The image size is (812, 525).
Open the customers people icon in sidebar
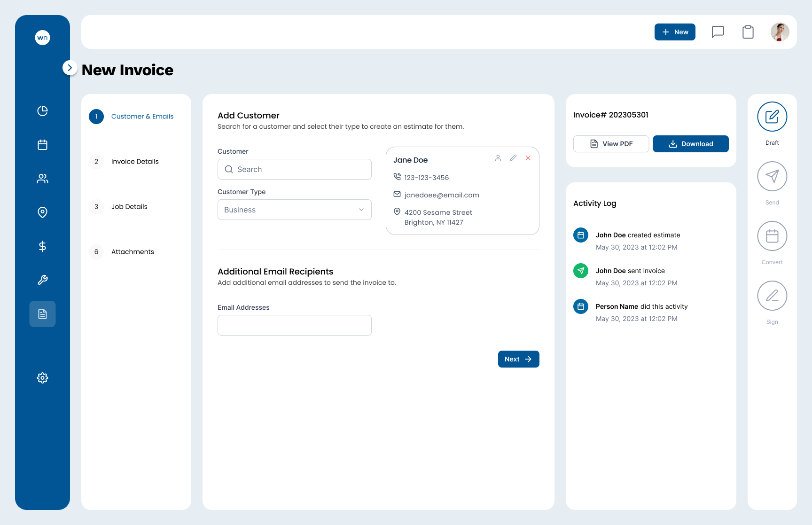[x=42, y=179]
